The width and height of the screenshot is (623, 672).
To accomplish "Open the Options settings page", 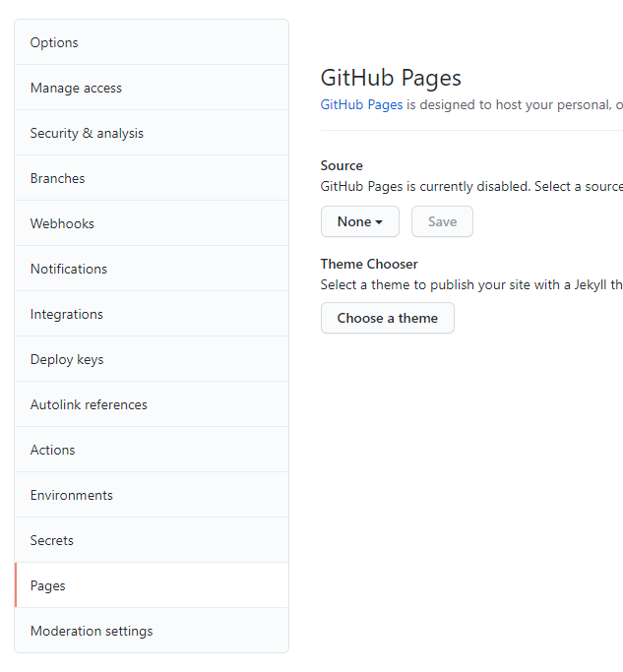I will pos(54,42).
